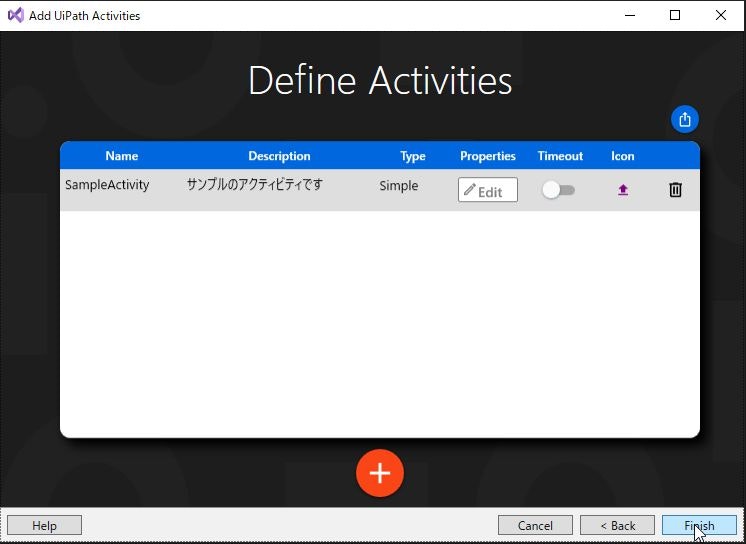Cancel the Add UiPath Activities wizard
This screenshot has width=746, height=544.
(x=535, y=525)
